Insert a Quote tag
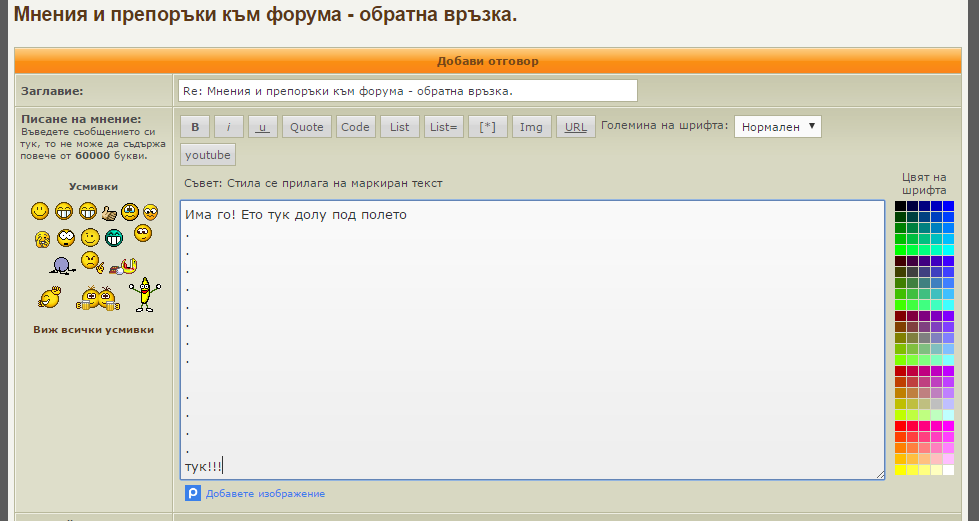Viewport: 979px width, 521px height. tap(307, 127)
